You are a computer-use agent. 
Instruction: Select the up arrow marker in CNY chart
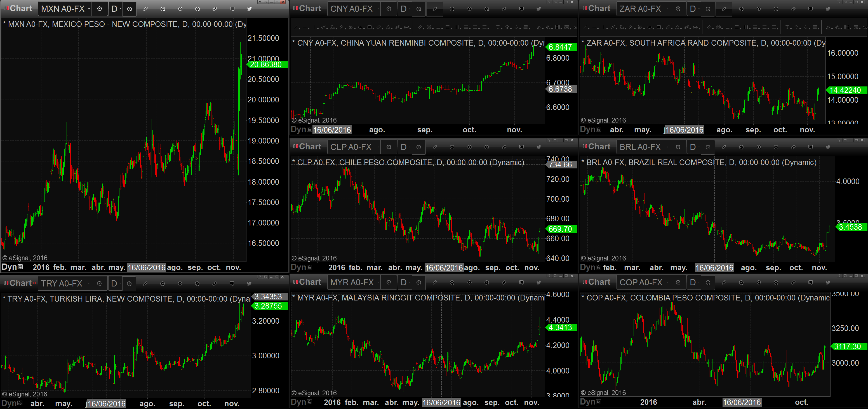tap(507, 27)
